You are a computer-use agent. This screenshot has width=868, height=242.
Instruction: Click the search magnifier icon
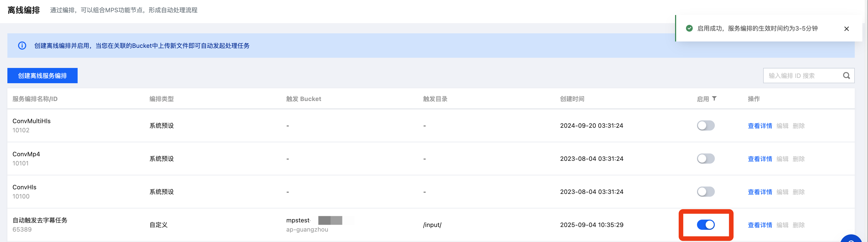846,76
